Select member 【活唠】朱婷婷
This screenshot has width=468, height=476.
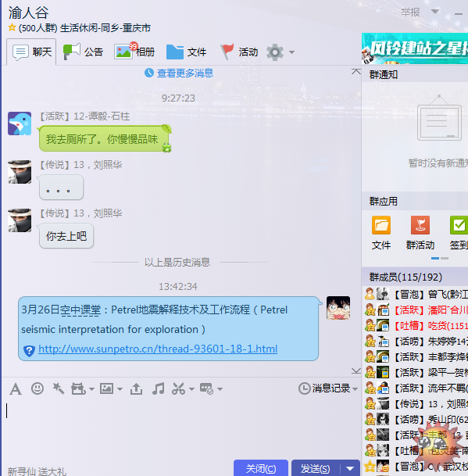(x=416, y=342)
